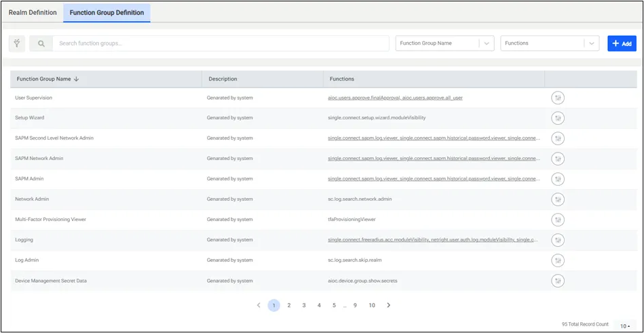This screenshot has height=333, width=644.
Task: Select Function Group Definition tab
Action: tap(107, 12)
